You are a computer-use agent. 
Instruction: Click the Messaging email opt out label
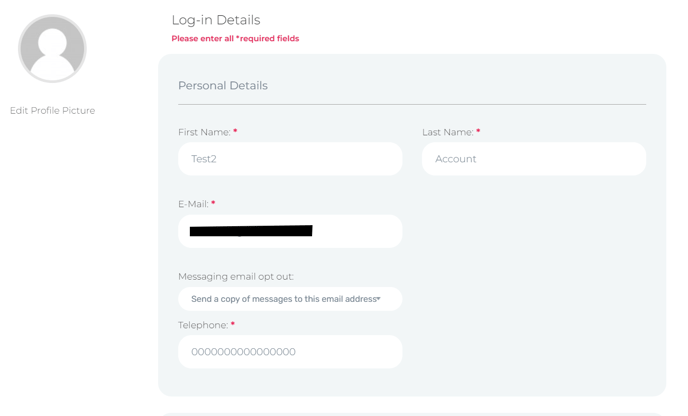(x=236, y=277)
